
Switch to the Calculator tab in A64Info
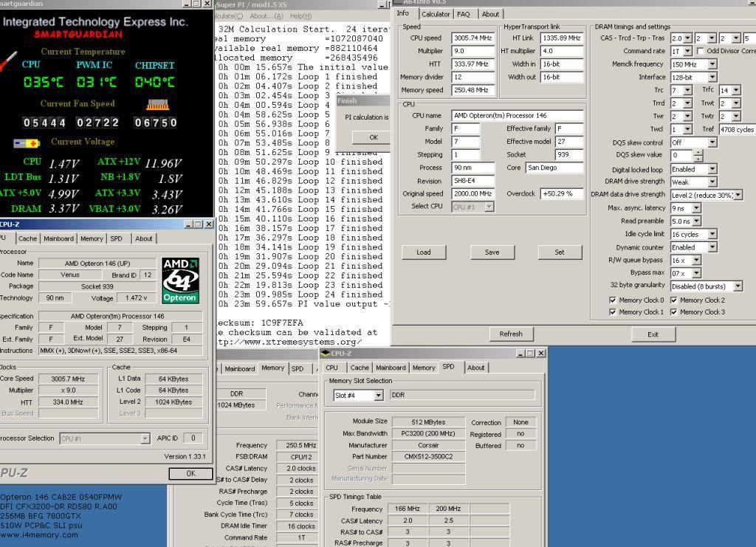[436, 14]
